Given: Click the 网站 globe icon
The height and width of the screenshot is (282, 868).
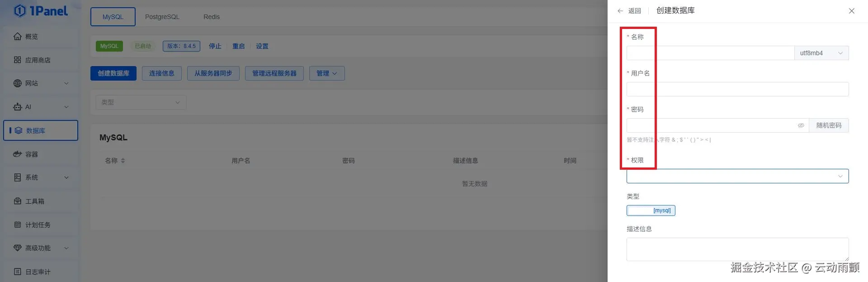Looking at the screenshot, I should click(x=18, y=83).
